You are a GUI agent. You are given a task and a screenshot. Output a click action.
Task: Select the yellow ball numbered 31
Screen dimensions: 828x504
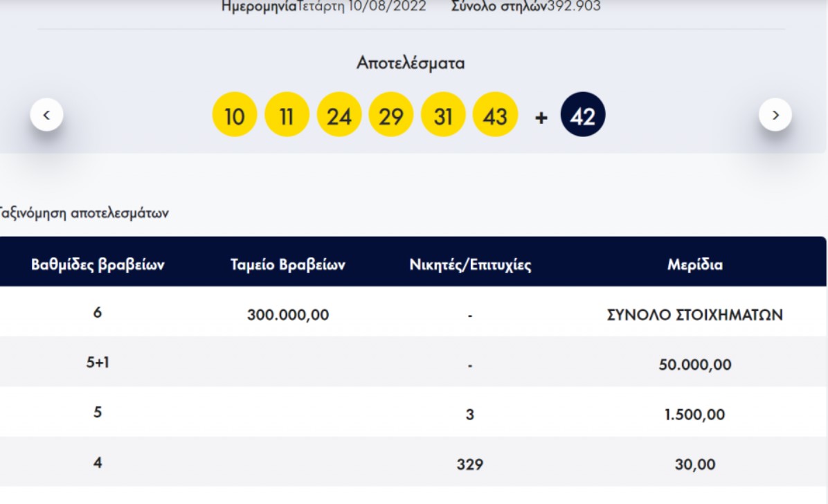pos(444,114)
